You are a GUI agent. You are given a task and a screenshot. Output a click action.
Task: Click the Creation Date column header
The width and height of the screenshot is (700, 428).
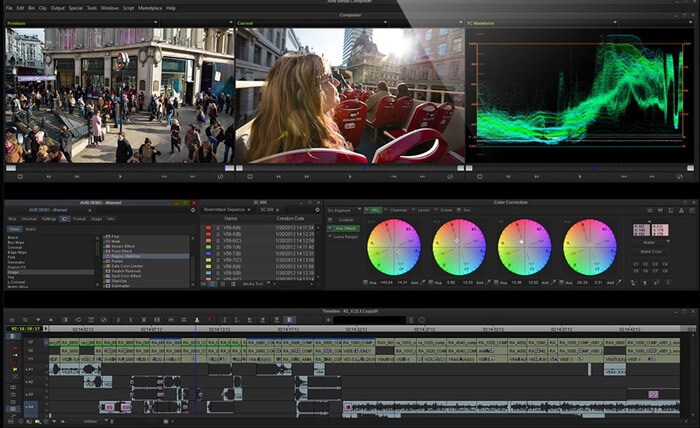pos(290,219)
